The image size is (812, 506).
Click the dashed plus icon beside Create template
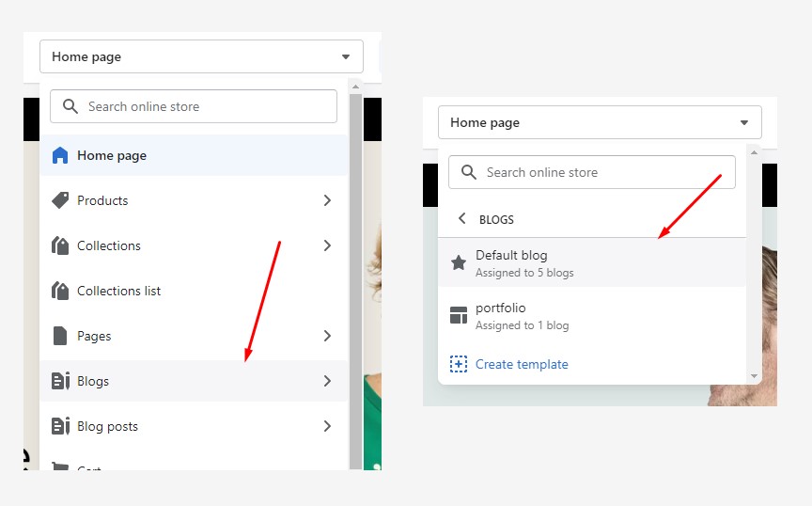459,364
